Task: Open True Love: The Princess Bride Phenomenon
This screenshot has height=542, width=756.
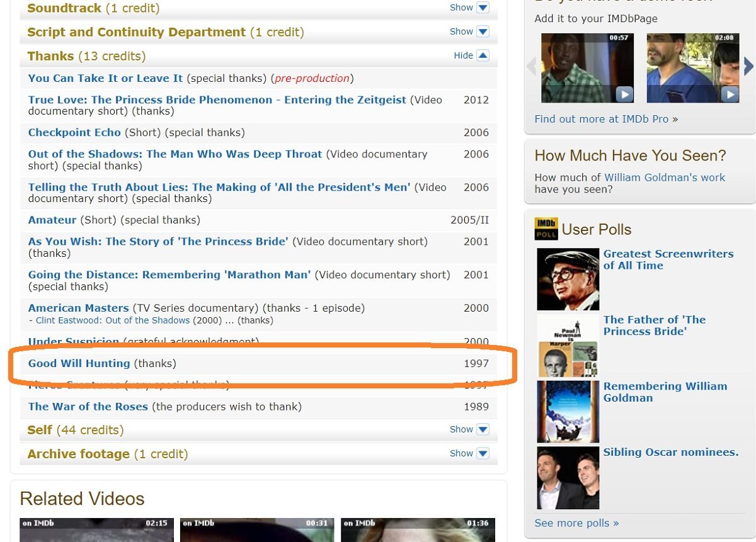Action: [x=217, y=99]
